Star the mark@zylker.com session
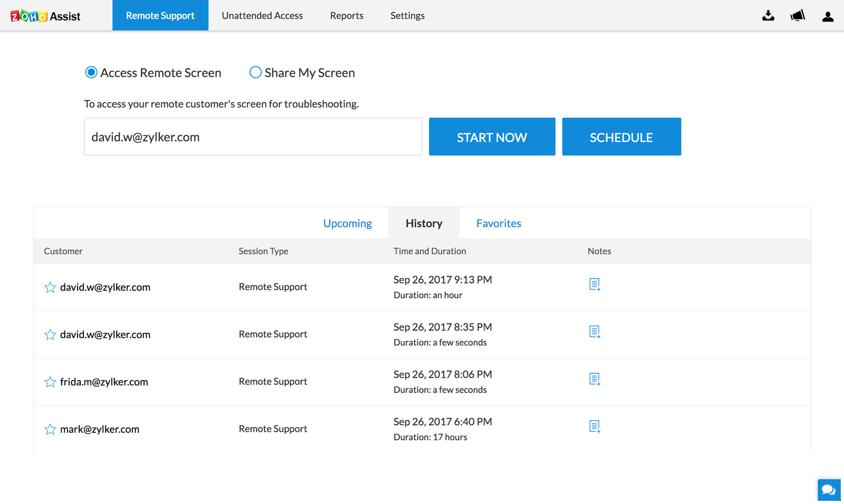This screenshot has width=844, height=504. 50,429
